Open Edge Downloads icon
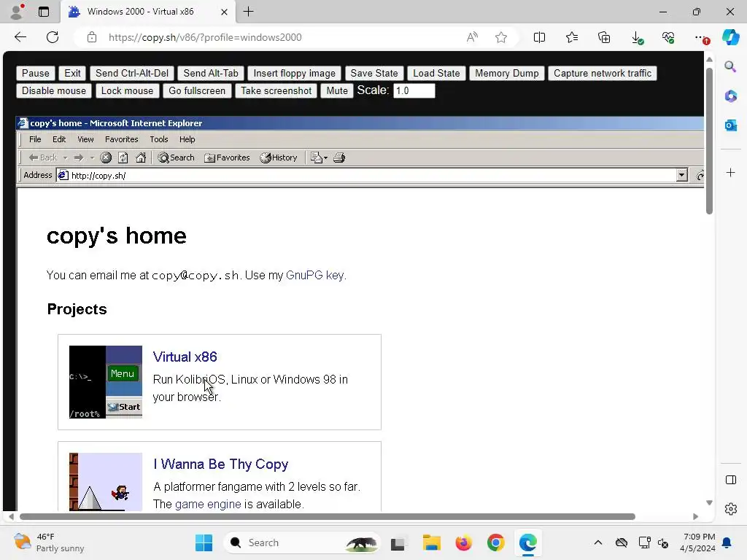 636,37
